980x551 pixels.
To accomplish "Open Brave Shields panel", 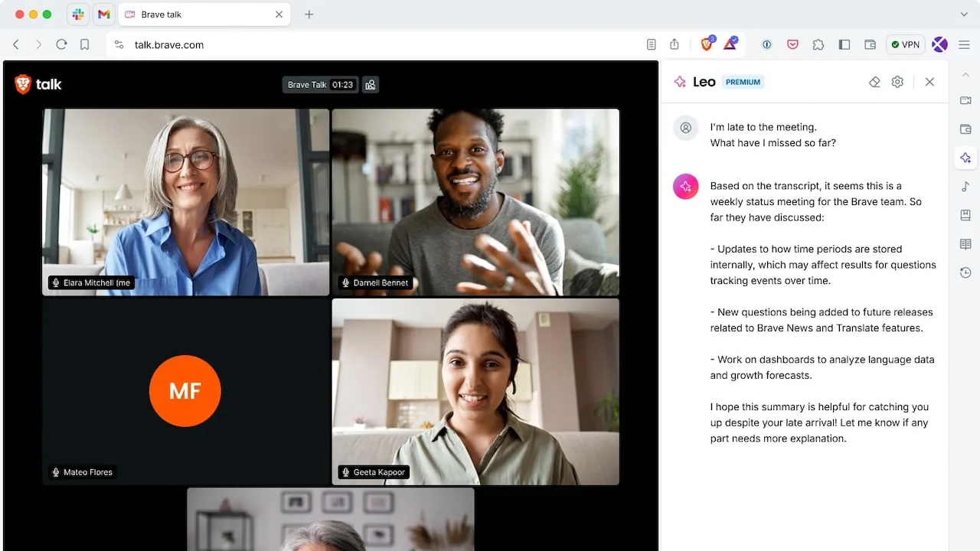I will coord(707,44).
